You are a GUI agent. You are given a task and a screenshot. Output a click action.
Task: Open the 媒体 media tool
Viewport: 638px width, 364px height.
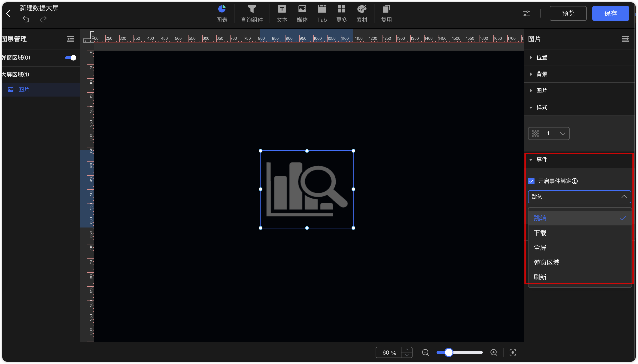[x=302, y=14]
